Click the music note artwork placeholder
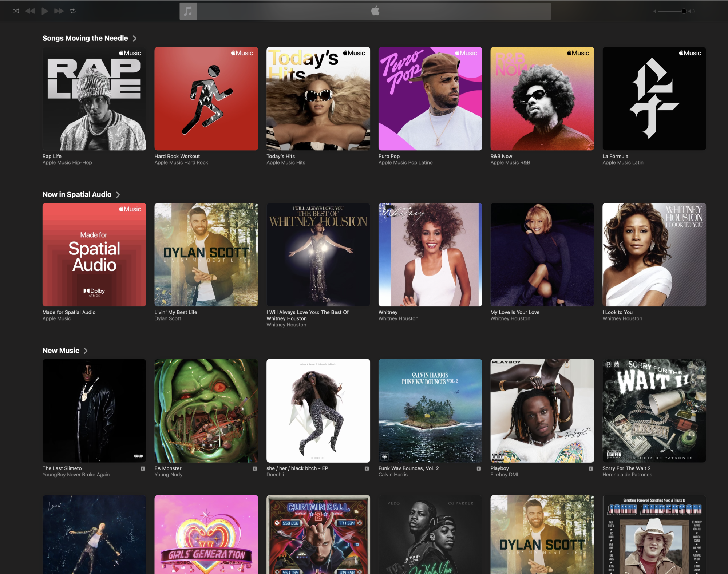This screenshot has width=728, height=574. 188,11
